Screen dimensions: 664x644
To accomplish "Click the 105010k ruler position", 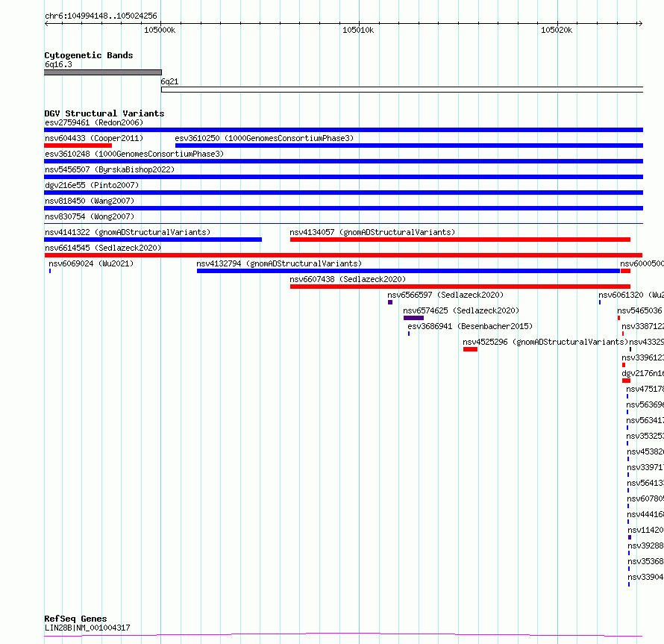I will (x=358, y=30).
